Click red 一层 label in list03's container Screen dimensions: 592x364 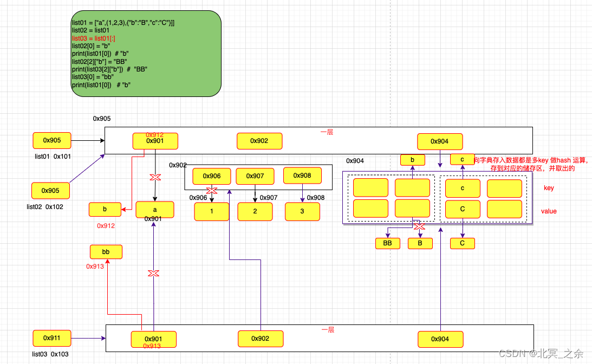pyautogui.click(x=328, y=330)
